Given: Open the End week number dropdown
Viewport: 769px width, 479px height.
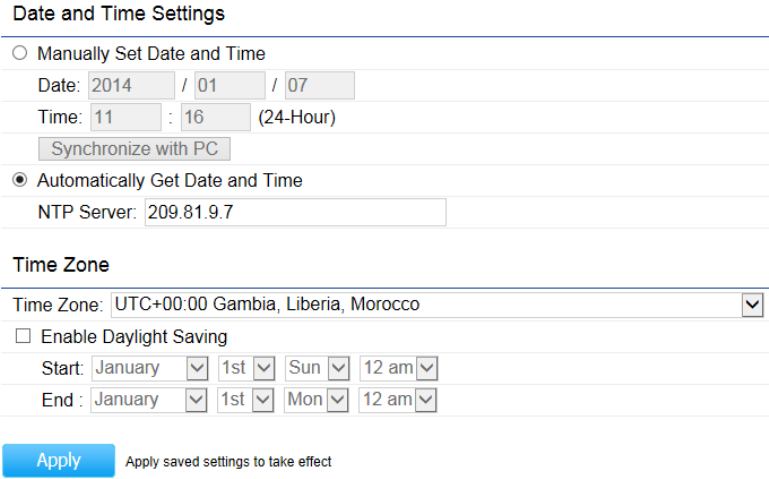Looking at the screenshot, I should tap(246, 400).
